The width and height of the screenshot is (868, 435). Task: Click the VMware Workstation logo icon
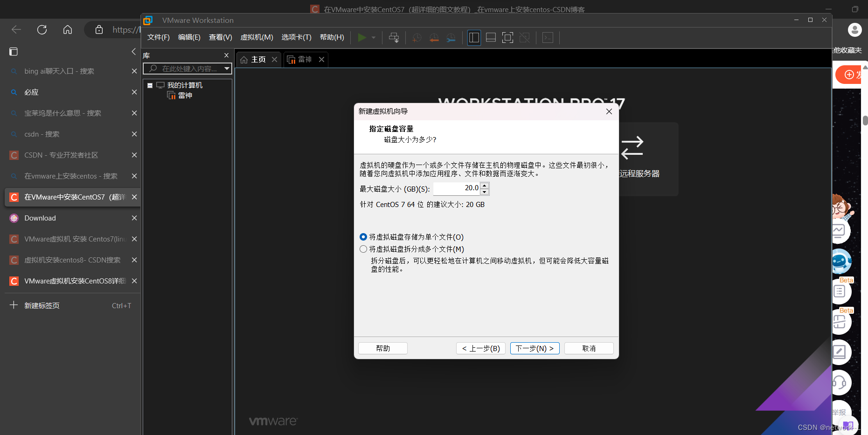tap(148, 21)
